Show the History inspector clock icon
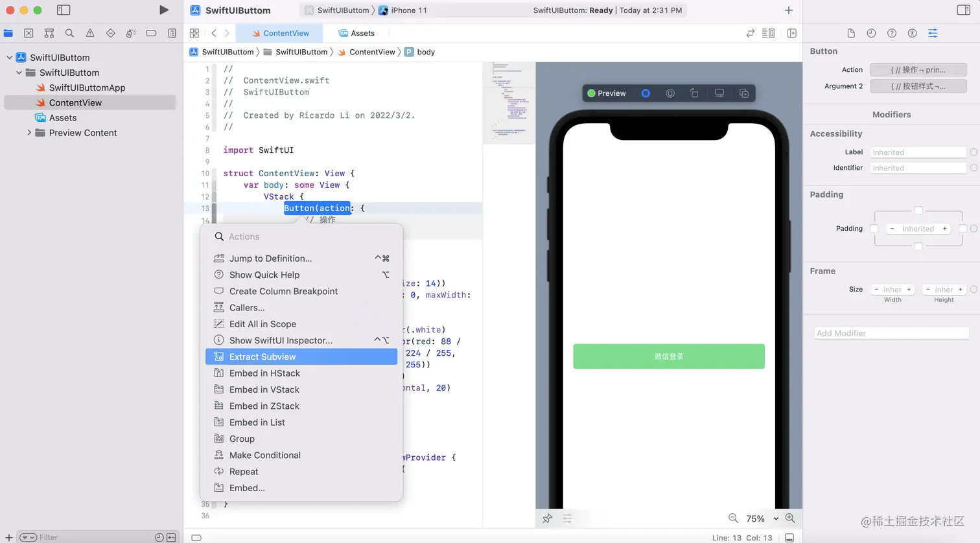Image resolution: width=980 pixels, height=543 pixels. (x=871, y=33)
